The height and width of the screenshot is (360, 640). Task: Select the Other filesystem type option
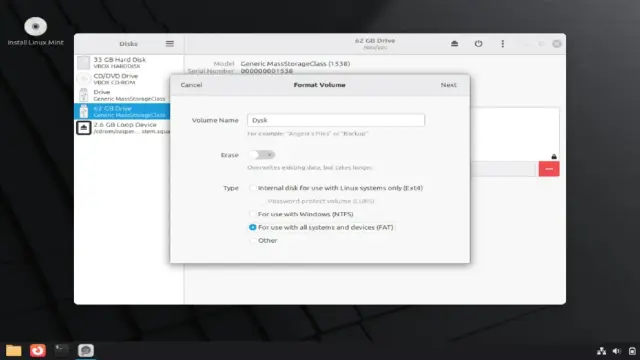tap(263, 240)
